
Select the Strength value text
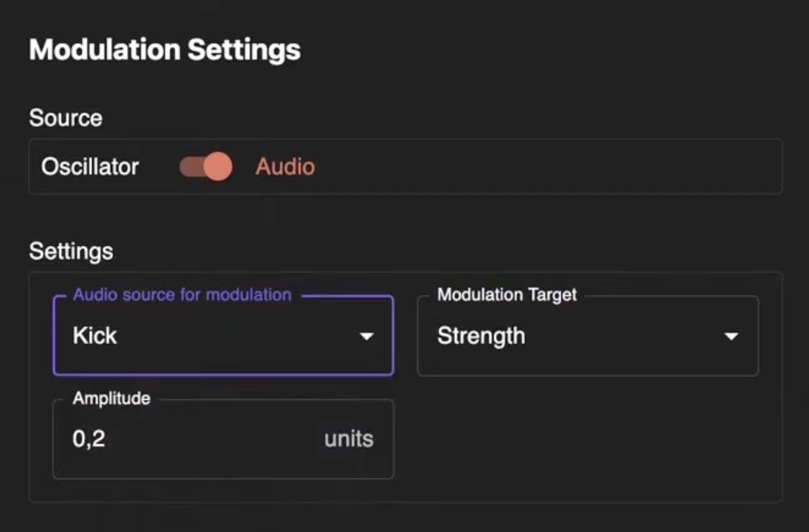pyautogui.click(x=480, y=336)
